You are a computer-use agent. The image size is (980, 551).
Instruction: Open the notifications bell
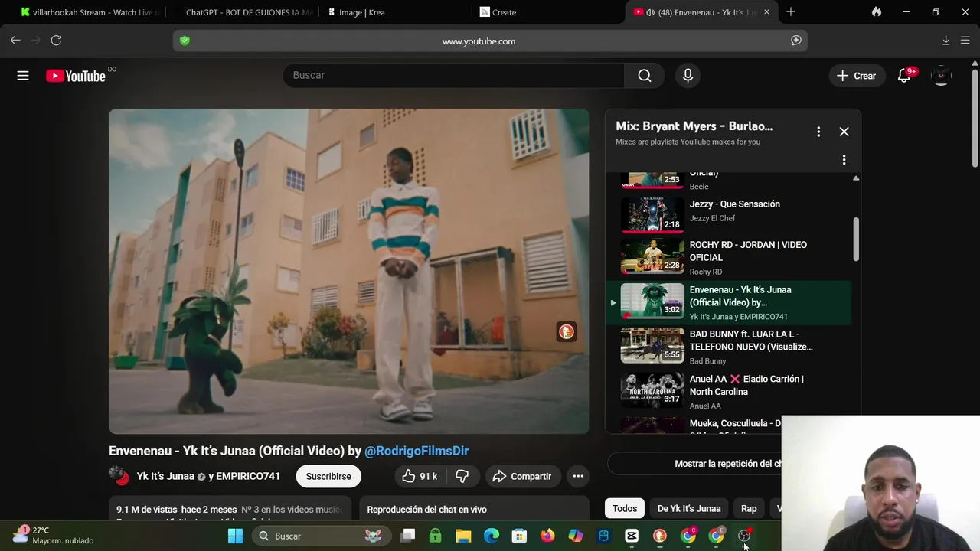tap(904, 76)
